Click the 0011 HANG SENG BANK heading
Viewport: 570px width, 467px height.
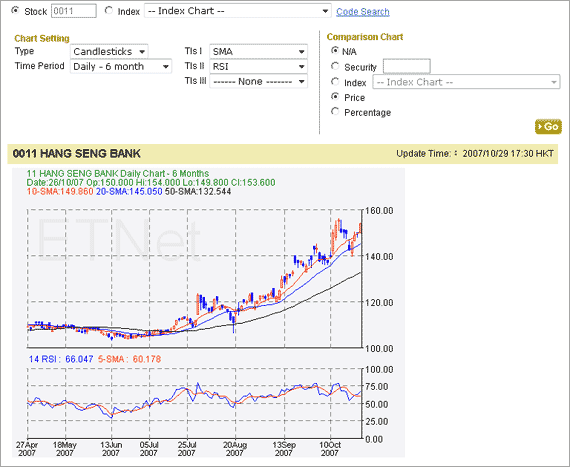point(77,154)
